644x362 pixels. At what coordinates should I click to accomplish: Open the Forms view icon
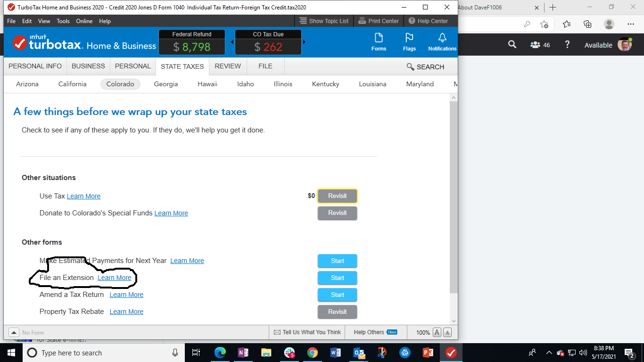click(379, 42)
